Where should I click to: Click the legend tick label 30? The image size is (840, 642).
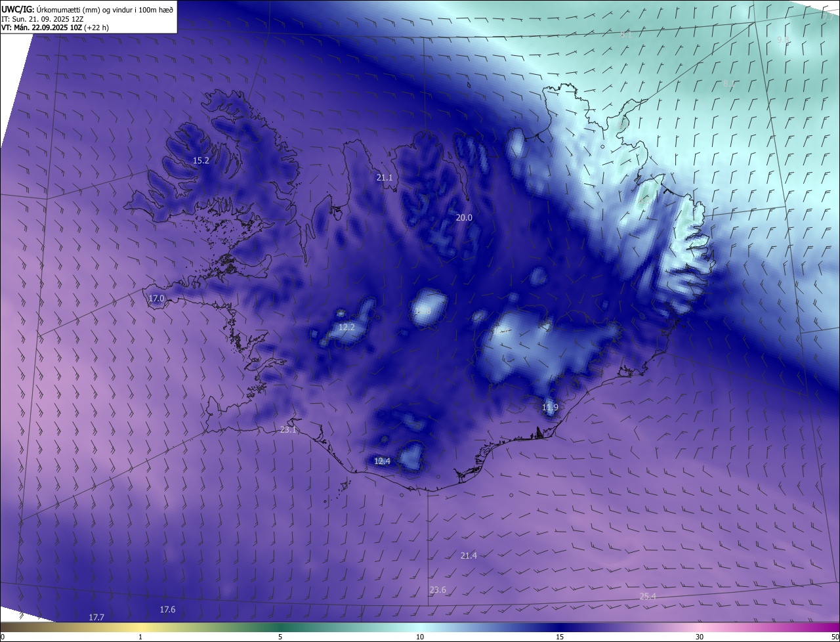pos(700,637)
